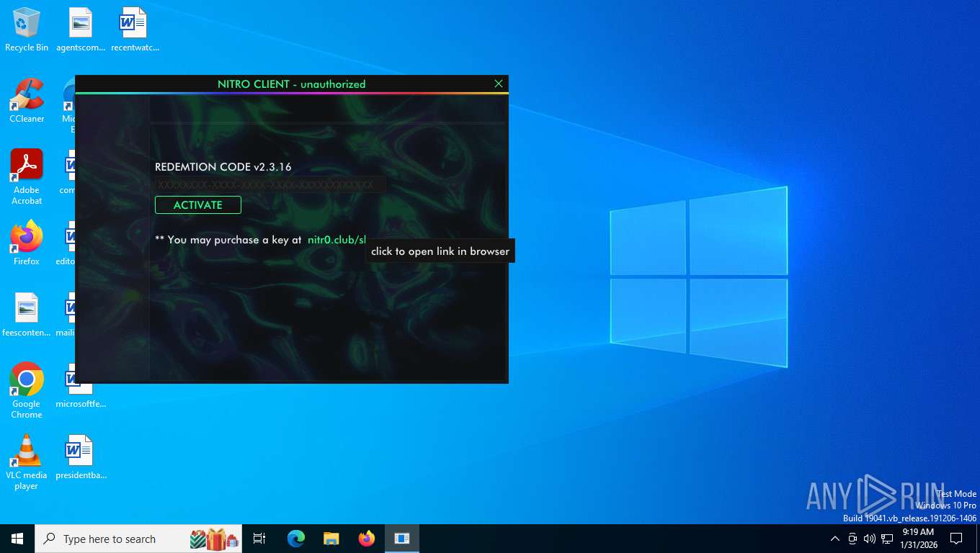Launch Firefox from the desktop shortcut
Viewport: 980px width, 553px height.
point(27,243)
